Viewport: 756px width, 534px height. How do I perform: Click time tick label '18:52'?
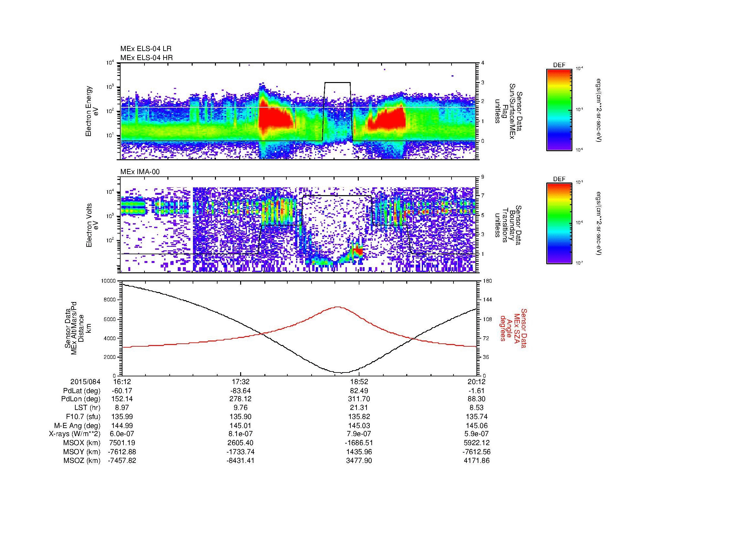359,382
